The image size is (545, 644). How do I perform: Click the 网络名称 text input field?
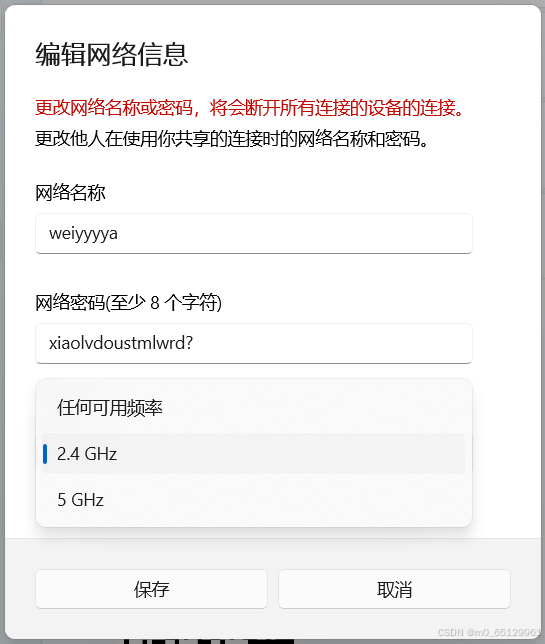pyautogui.click(x=254, y=233)
